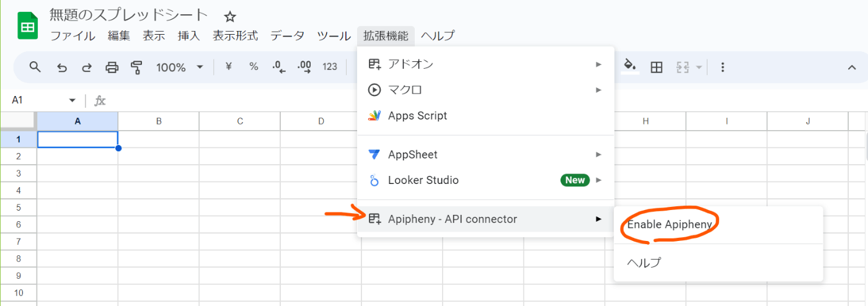This screenshot has height=306, width=868.
Task: Undo the last action
Action: (x=61, y=67)
